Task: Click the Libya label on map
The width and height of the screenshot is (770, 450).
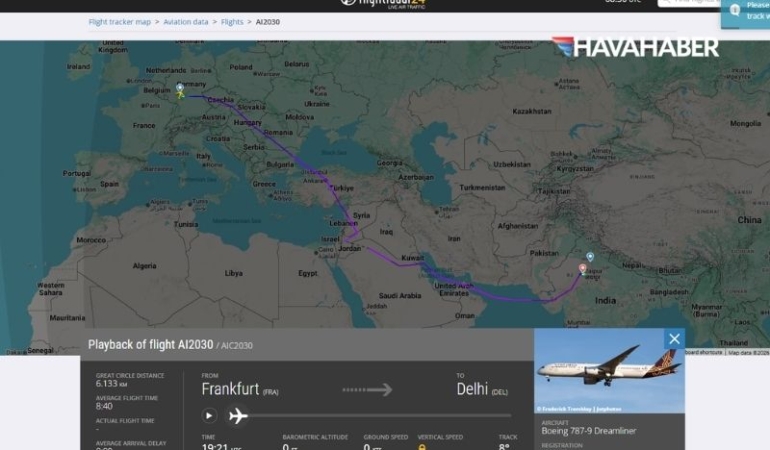Action: [x=234, y=273]
